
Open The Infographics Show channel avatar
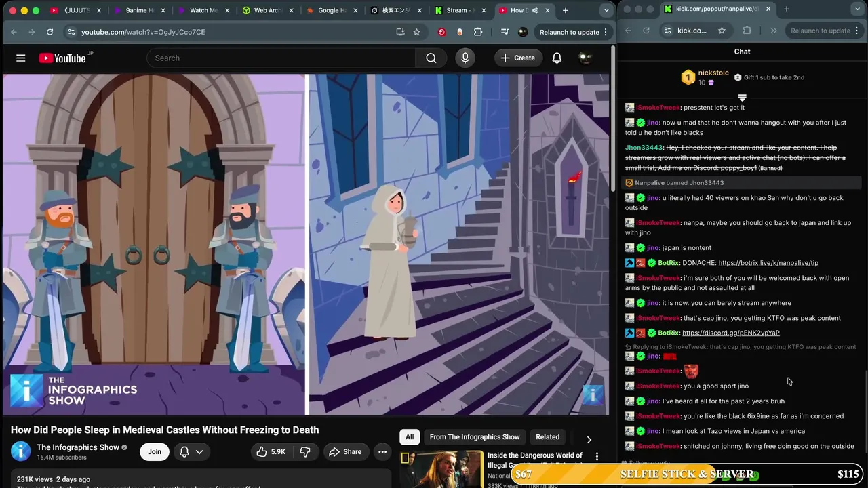tap(21, 451)
